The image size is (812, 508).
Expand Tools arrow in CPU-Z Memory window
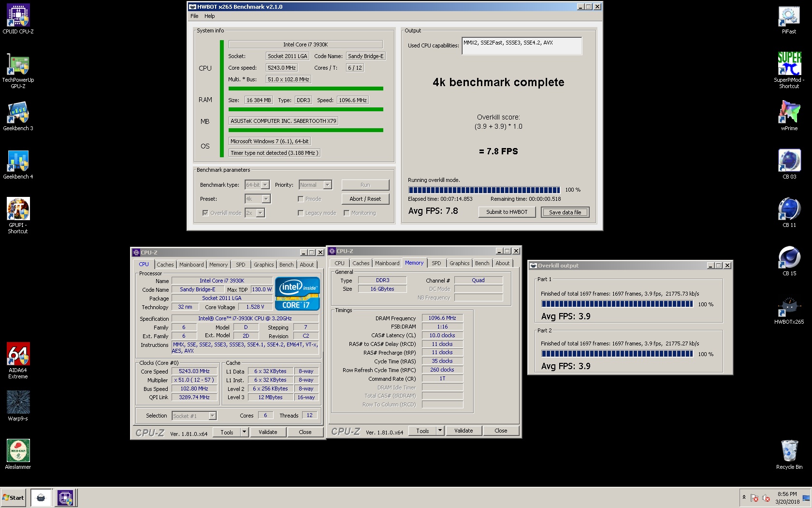coord(440,431)
